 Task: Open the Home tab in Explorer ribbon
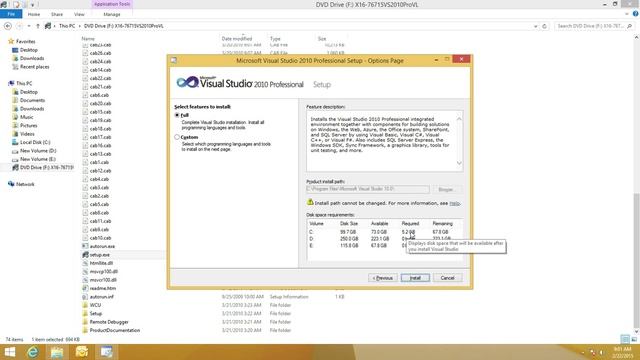34,14
